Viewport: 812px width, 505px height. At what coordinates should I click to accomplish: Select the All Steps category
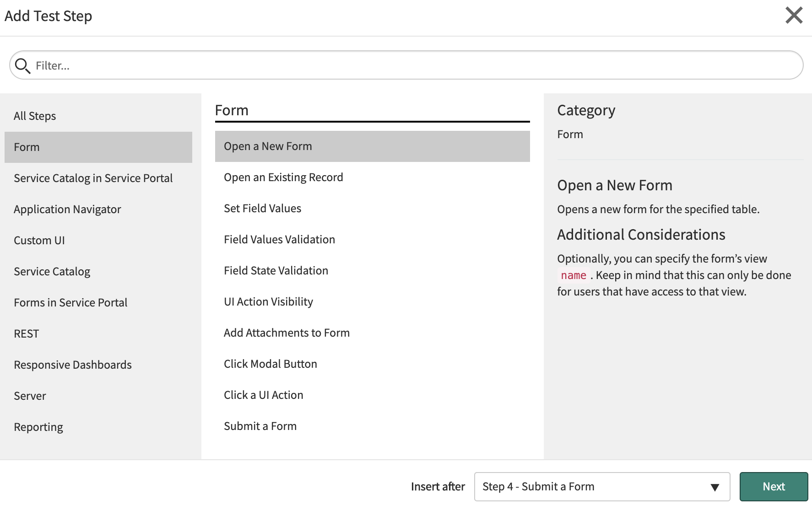(98, 116)
